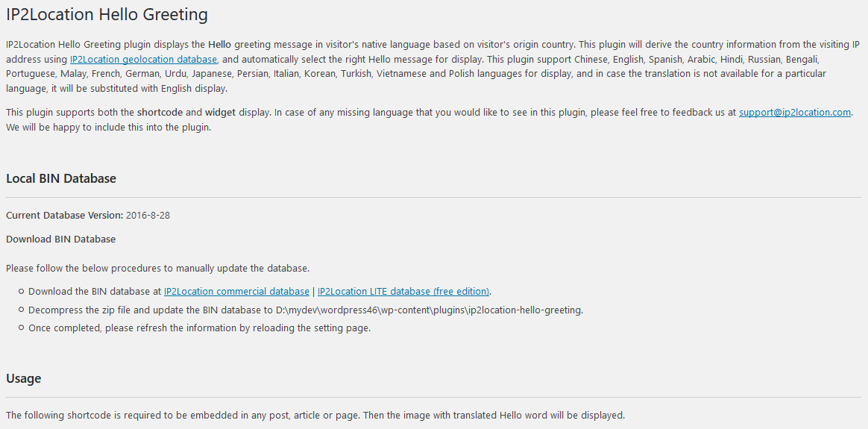
Task: Click the bullet before Decompress the zip file
Action: click(21, 310)
